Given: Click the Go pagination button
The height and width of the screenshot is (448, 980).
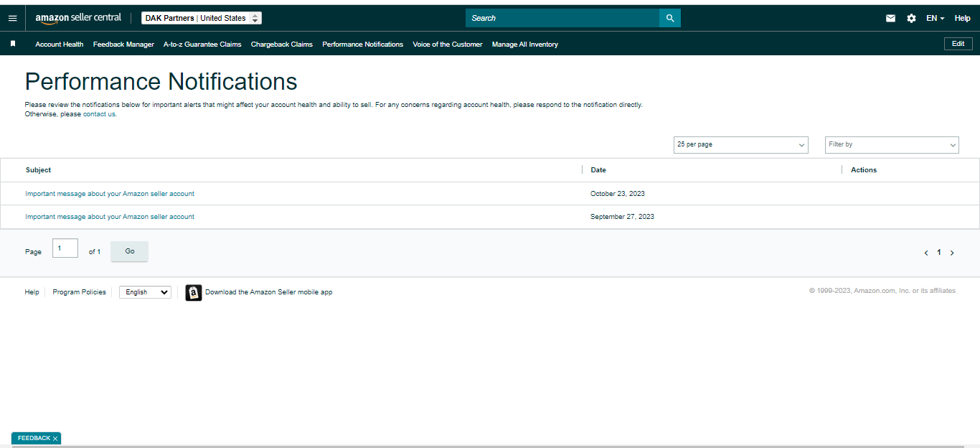Looking at the screenshot, I should (x=130, y=251).
